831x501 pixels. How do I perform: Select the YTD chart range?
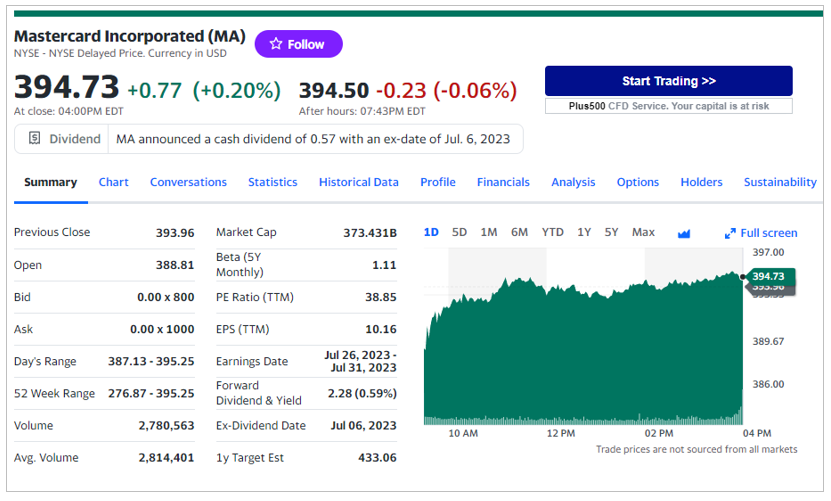click(552, 232)
